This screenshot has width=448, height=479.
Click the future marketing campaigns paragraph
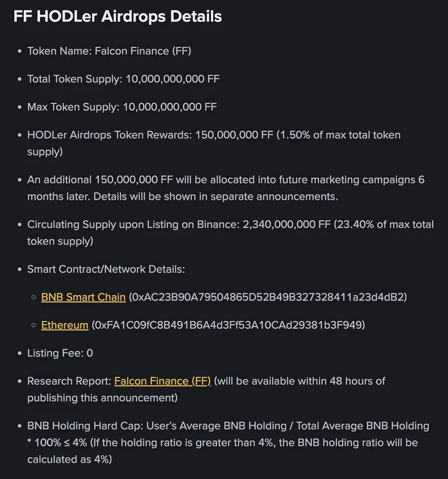(225, 188)
